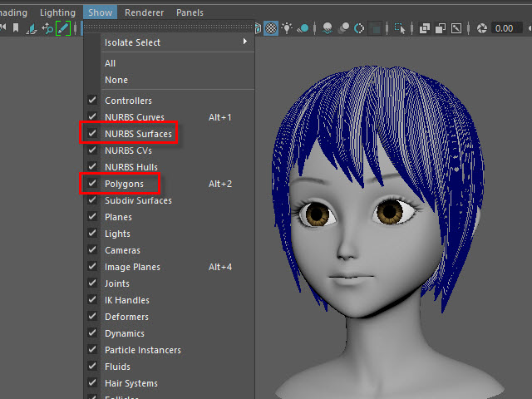Click the exposure aperture icon
The image size is (532, 399).
coord(481,28)
